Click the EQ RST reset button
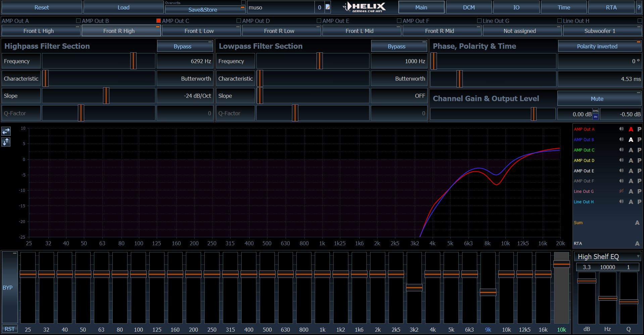Viewport: 644px width, 335px height. pos(10,329)
